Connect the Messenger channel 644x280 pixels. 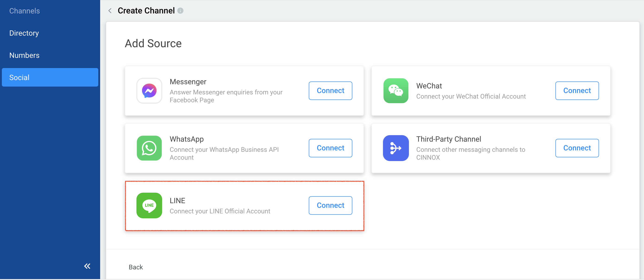tap(330, 91)
